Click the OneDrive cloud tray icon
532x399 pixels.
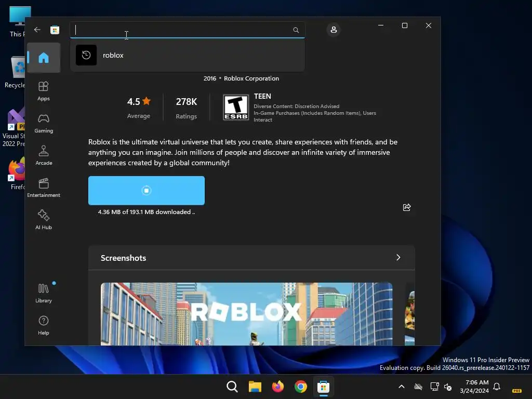418,387
